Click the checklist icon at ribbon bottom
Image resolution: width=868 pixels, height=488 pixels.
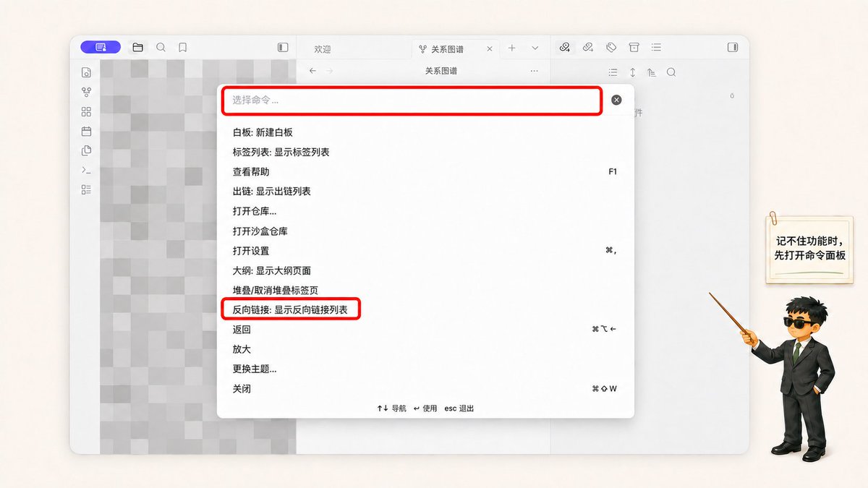point(86,189)
